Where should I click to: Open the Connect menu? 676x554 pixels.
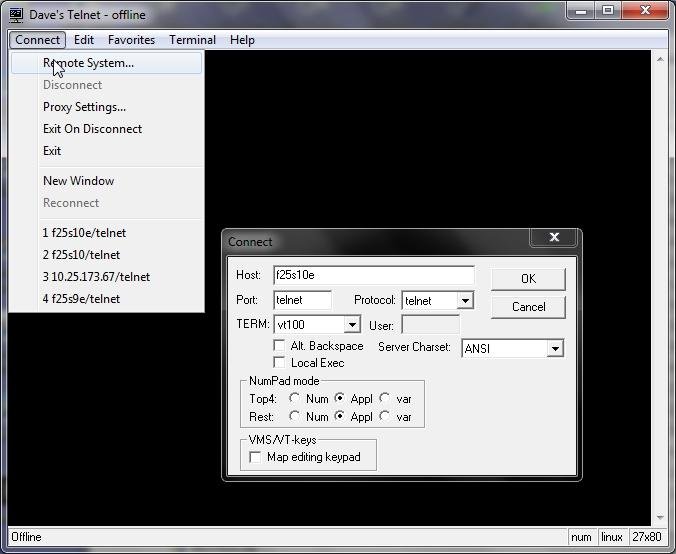point(38,40)
